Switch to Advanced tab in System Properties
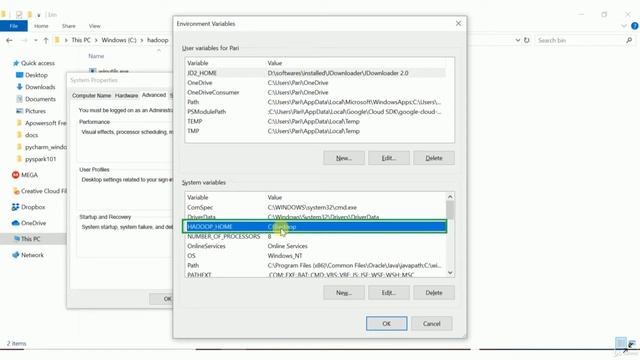 (154, 95)
